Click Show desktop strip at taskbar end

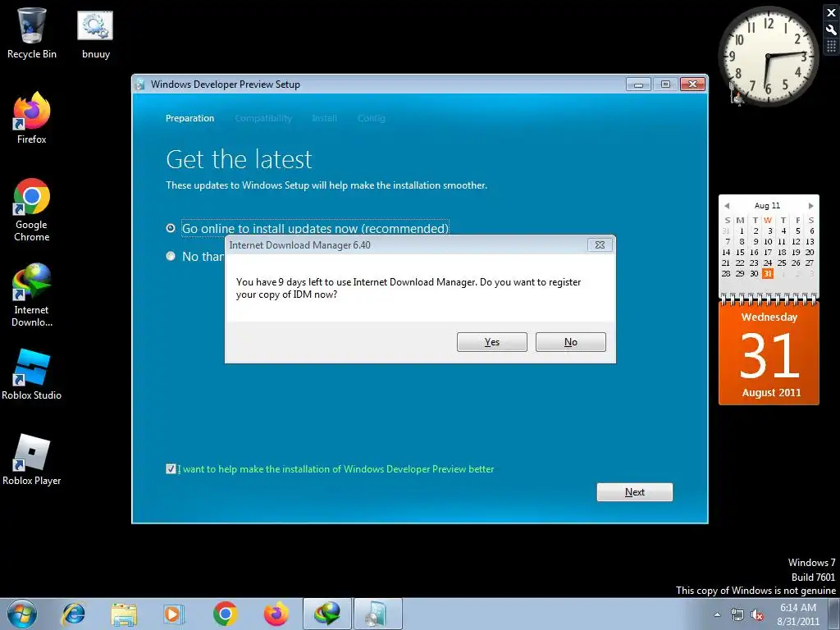point(833,614)
